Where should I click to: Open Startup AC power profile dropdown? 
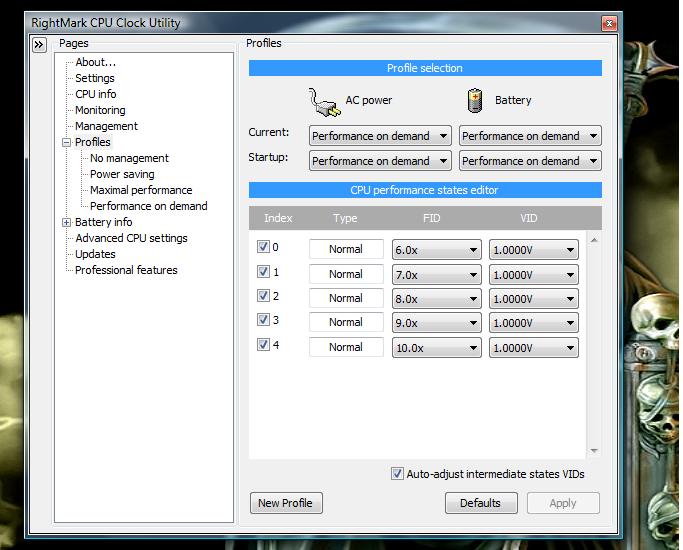pyautogui.click(x=380, y=161)
